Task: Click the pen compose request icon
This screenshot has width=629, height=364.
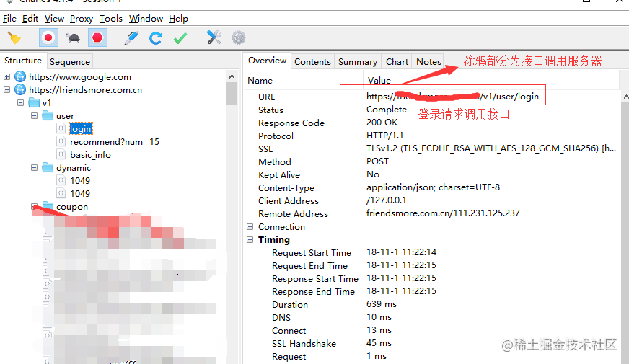Action: click(x=131, y=38)
